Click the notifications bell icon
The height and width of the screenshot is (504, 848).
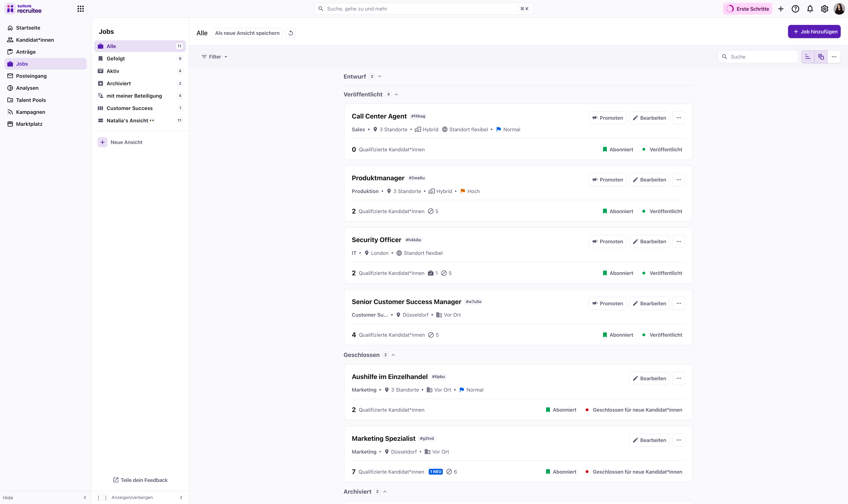pyautogui.click(x=810, y=9)
